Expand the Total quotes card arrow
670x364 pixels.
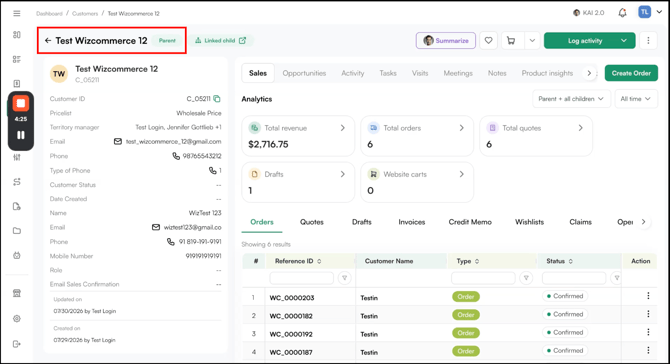click(580, 128)
